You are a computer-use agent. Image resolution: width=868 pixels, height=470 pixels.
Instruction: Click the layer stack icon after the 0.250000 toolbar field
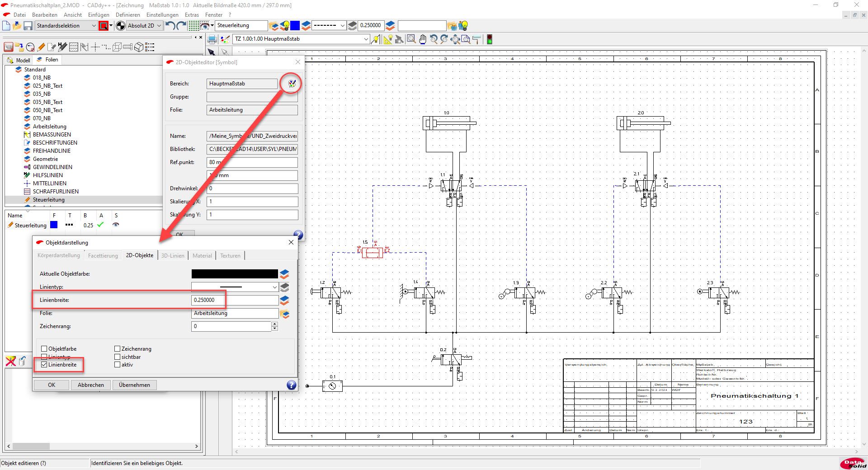(x=390, y=25)
